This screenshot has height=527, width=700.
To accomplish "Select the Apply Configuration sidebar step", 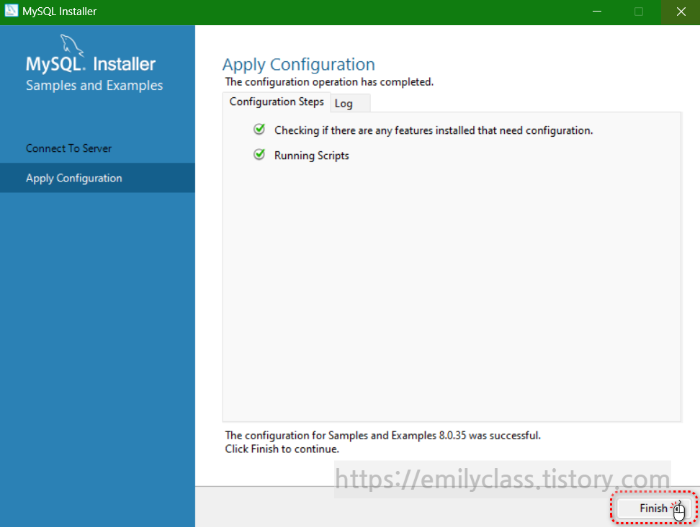I will 97,178.
